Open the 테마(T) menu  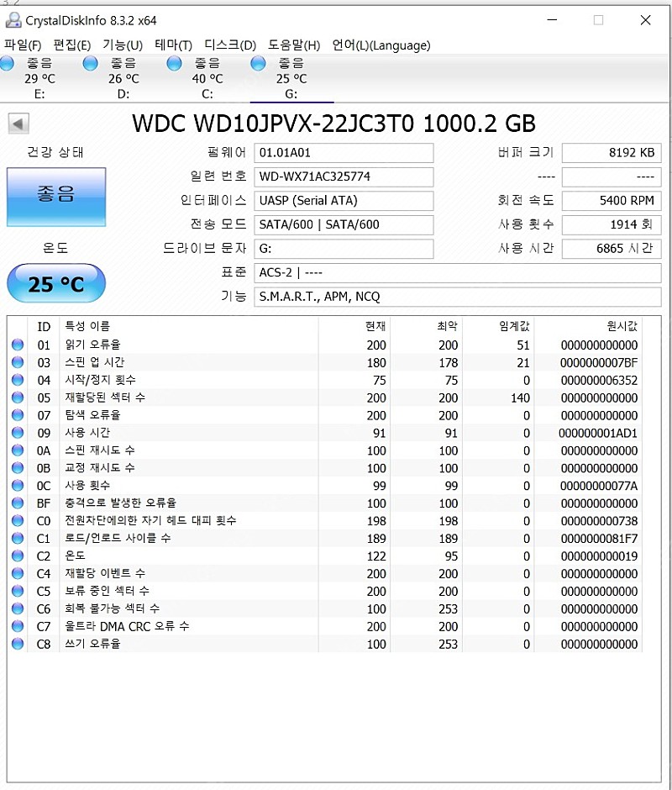[173, 45]
